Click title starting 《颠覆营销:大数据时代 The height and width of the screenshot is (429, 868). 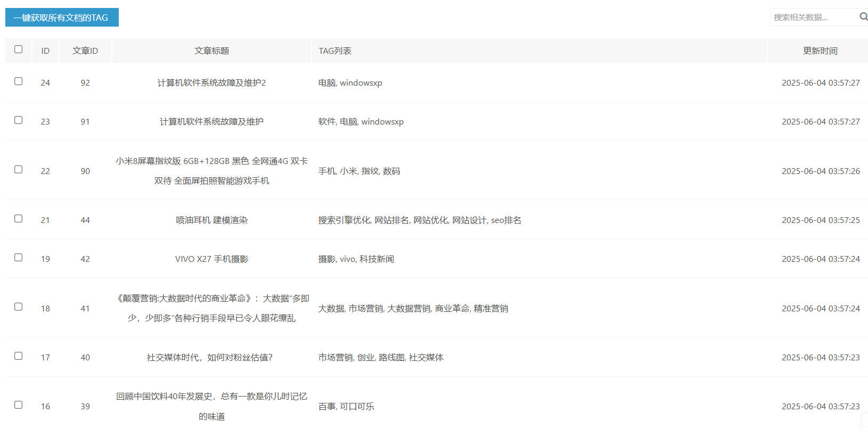(x=211, y=308)
